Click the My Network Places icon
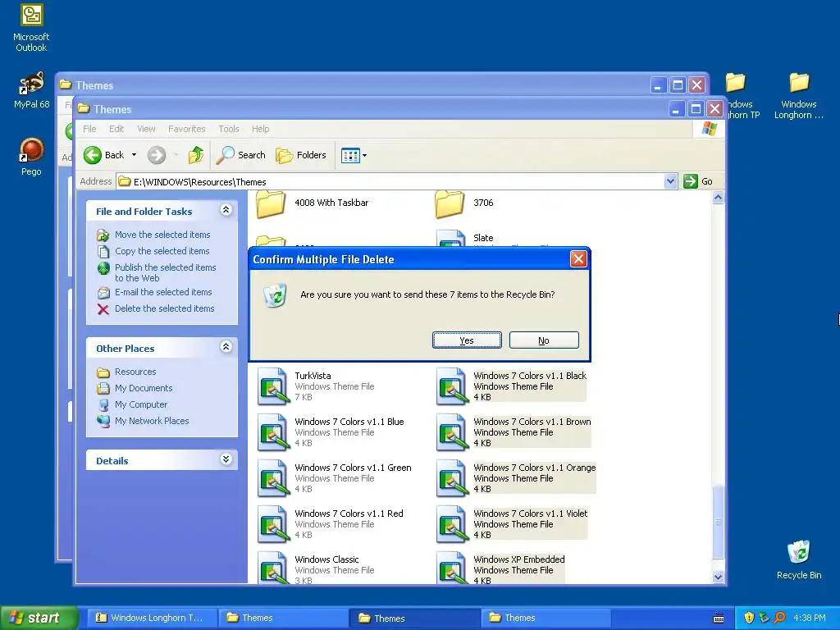 [103, 421]
